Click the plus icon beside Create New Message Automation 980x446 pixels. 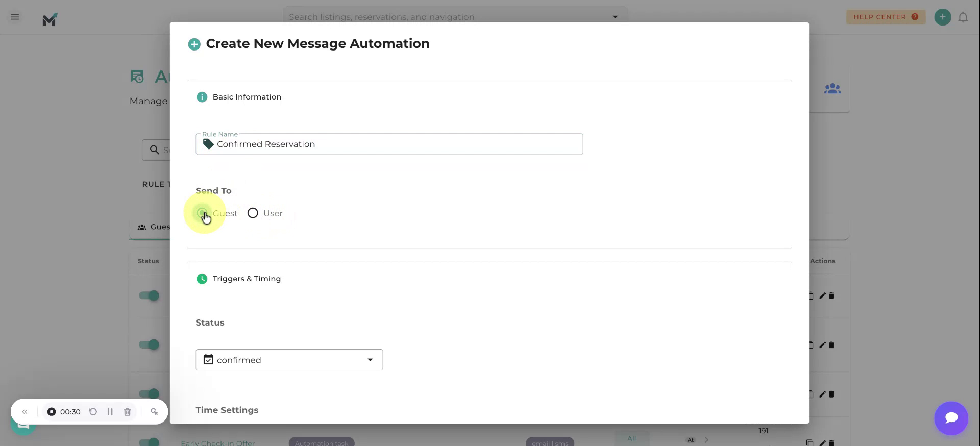(194, 44)
